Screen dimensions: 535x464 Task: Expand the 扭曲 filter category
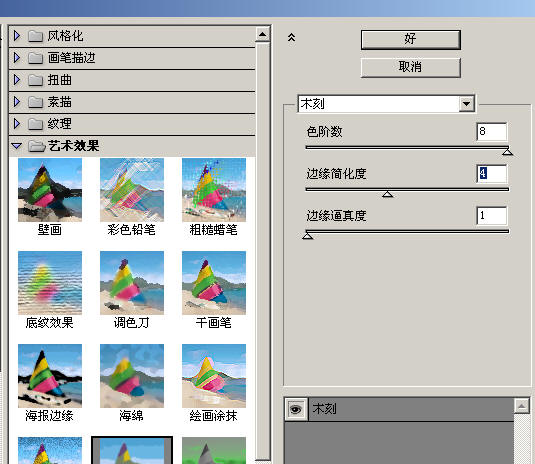16,80
